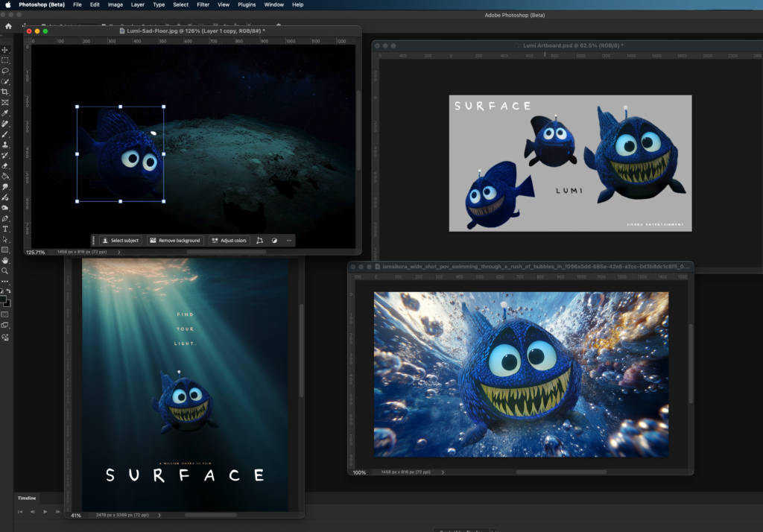Image resolution: width=763 pixels, height=532 pixels.
Task: Click the Select subject button
Action: tap(121, 241)
